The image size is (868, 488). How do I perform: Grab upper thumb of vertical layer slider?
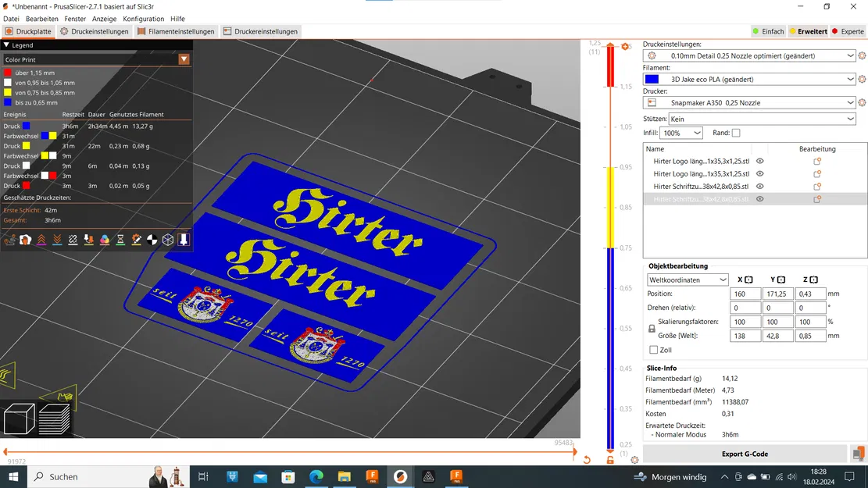(x=610, y=46)
